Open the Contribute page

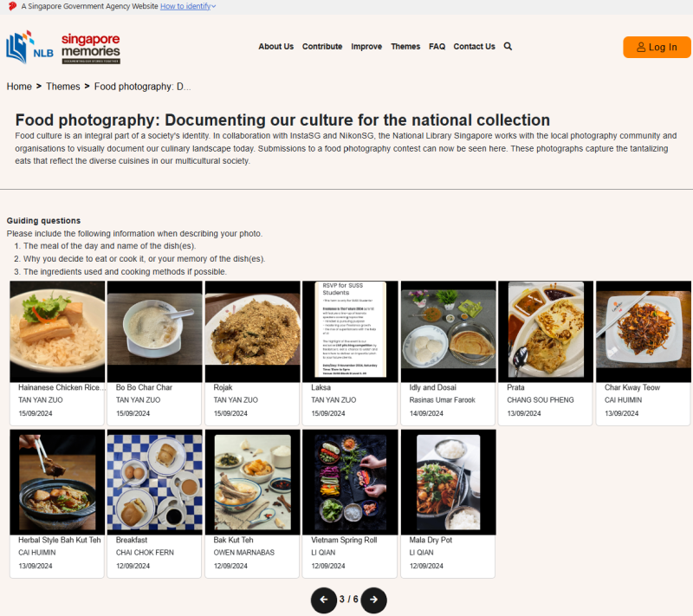[x=322, y=47]
